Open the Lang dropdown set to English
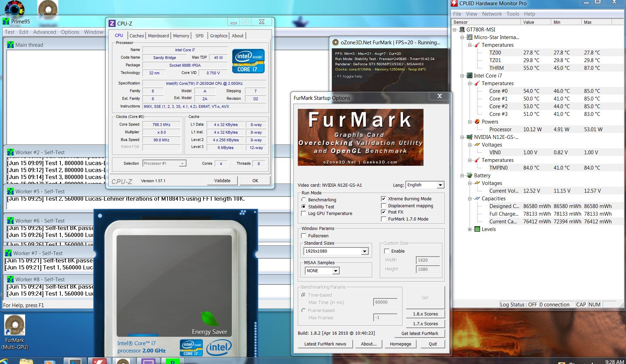Viewport: 626px width, 364px height. click(x=425, y=185)
